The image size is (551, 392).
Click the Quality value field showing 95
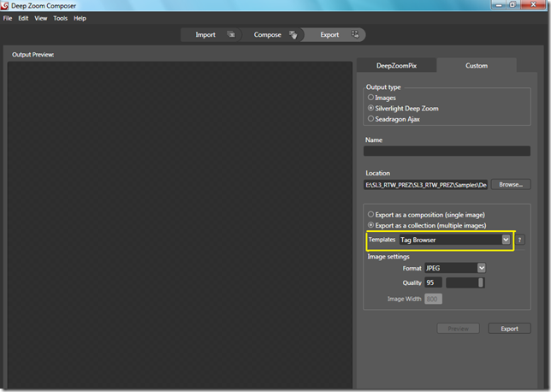[433, 282]
